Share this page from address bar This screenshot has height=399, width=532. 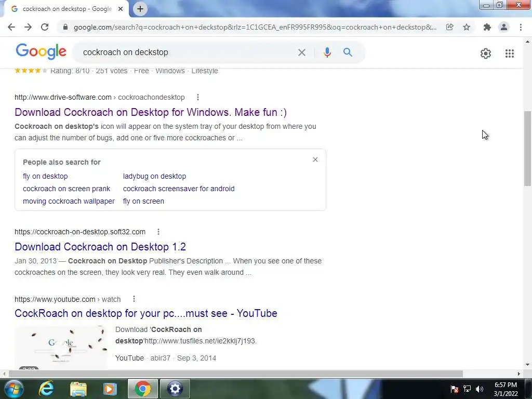pyautogui.click(x=450, y=27)
